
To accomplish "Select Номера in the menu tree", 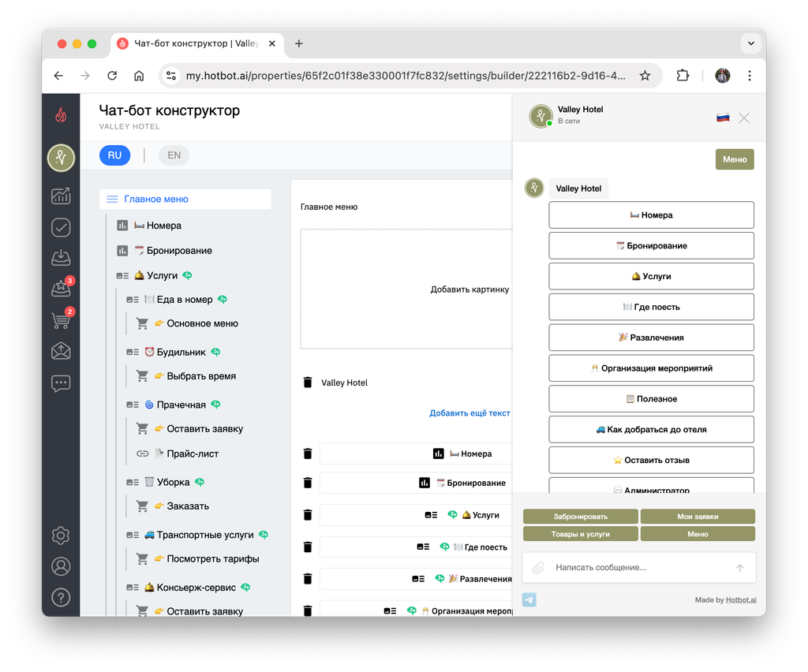I will (x=164, y=226).
